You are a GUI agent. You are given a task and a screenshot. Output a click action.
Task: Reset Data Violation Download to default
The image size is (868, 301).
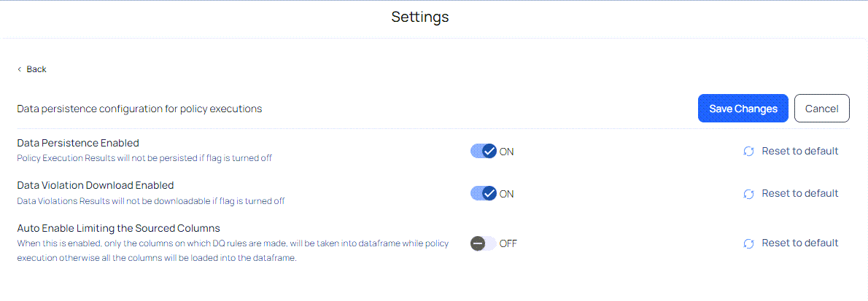[x=791, y=194]
